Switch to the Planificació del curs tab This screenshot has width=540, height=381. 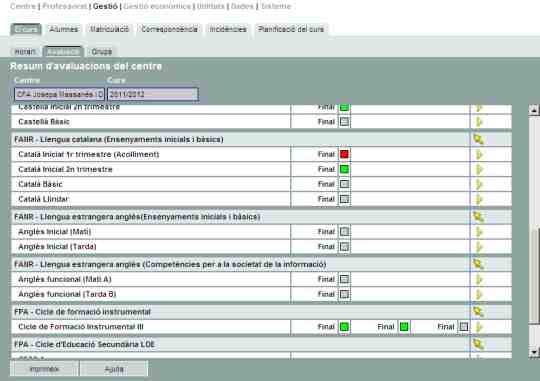click(291, 29)
